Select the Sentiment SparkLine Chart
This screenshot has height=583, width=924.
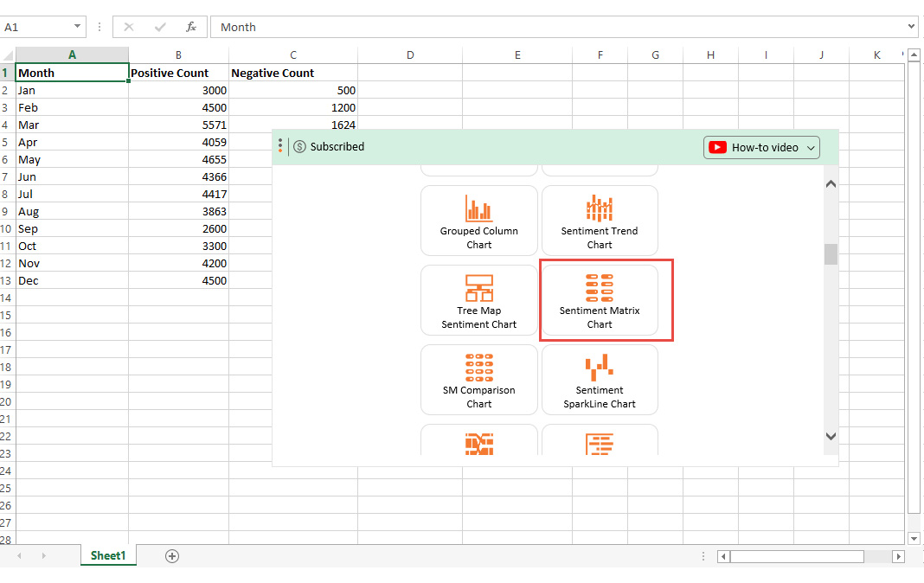pos(600,380)
